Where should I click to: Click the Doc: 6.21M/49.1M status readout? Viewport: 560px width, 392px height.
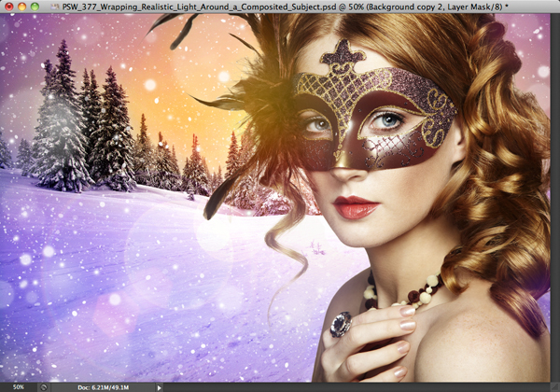click(x=104, y=387)
